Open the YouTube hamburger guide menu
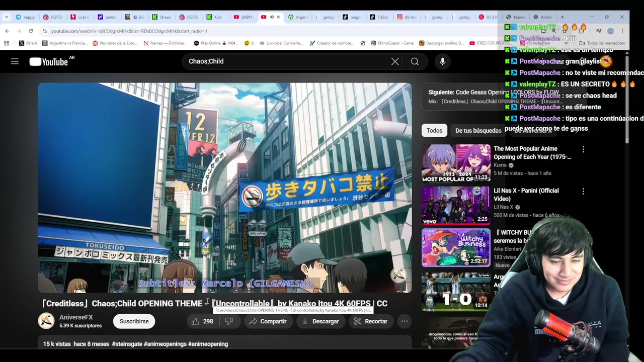Image resolution: width=644 pixels, height=362 pixels. [15, 61]
